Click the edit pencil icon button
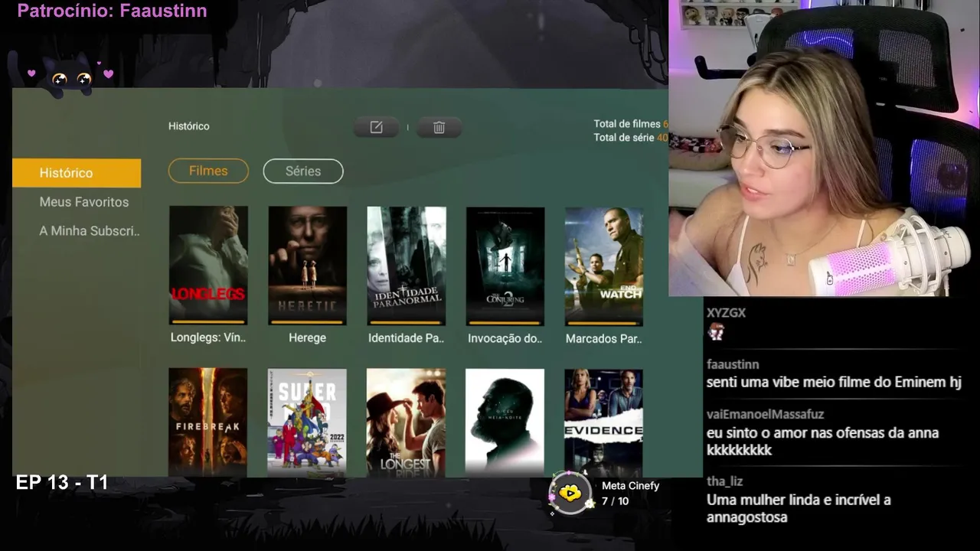Viewport: 980px width, 551px height. pyautogui.click(x=376, y=128)
